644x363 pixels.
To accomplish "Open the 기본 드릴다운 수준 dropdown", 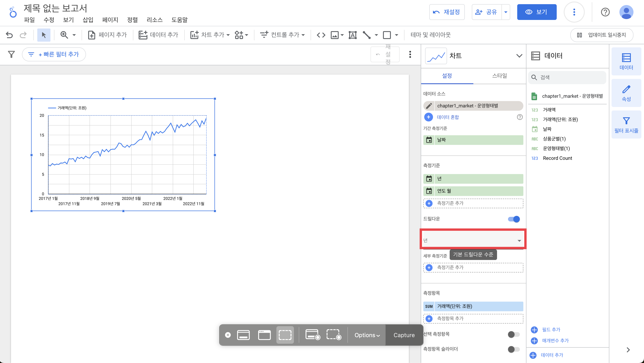I will pos(473,240).
